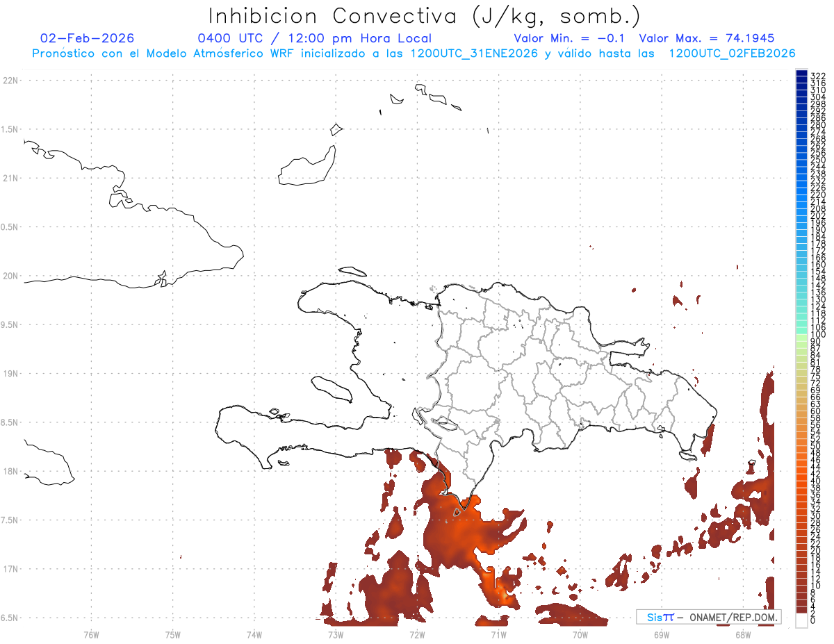This screenshot has height=644, width=834.
Task: Click the time '0400 UTC / 12:00 pm Hora Local'
Action: click(315, 38)
